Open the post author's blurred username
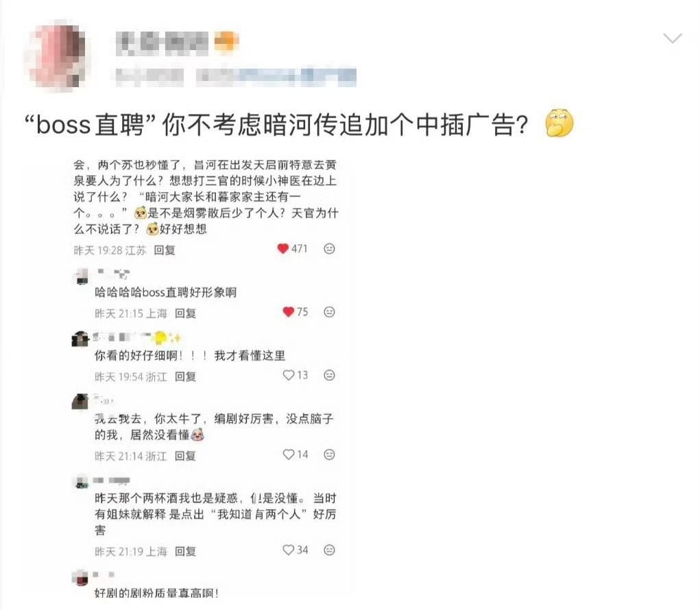Viewport: 700px width, 610px height. click(x=162, y=43)
